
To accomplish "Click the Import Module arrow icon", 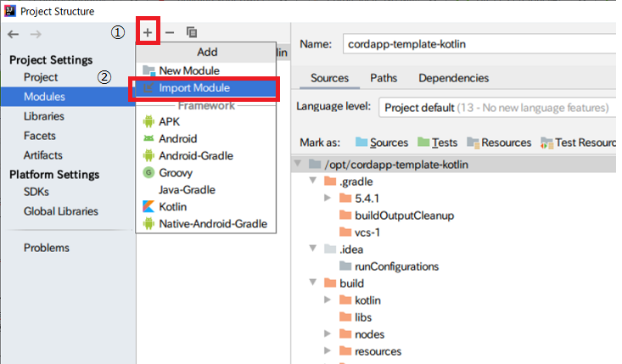I will click(148, 87).
